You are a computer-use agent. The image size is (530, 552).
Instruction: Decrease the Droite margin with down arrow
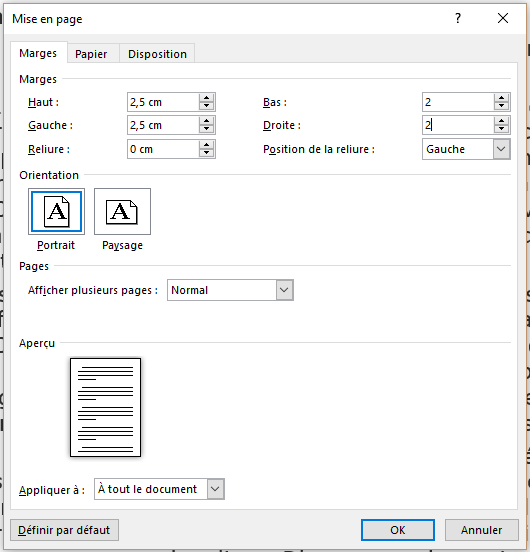(x=501, y=129)
